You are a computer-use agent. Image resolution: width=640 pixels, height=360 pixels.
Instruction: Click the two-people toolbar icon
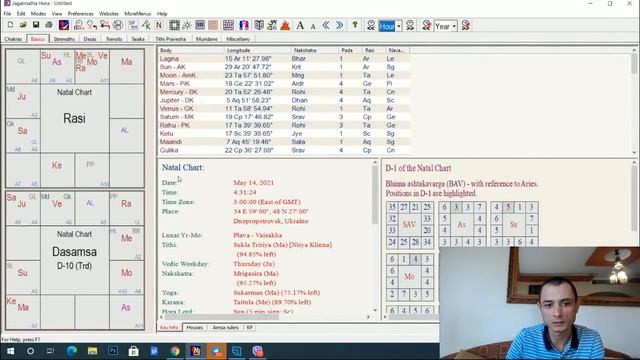pyautogui.click(x=244, y=25)
